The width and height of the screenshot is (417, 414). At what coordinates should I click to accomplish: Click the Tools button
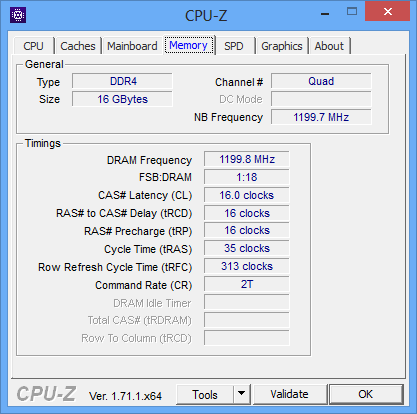click(x=205, y=394)
